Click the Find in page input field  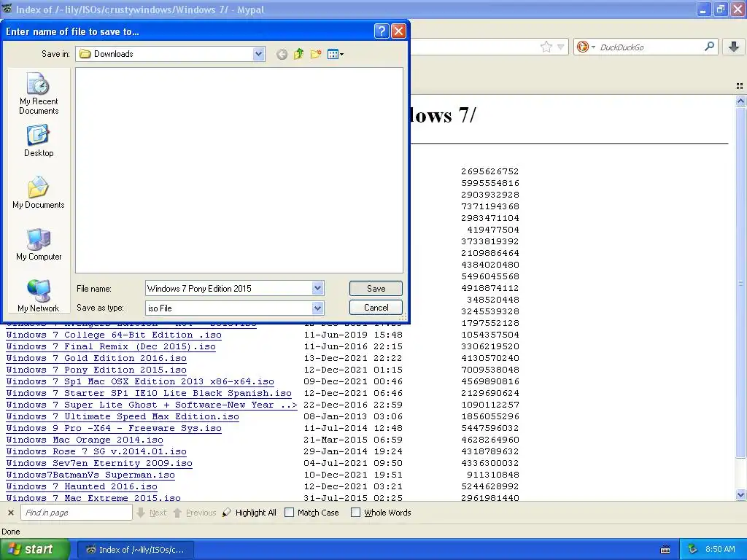tap(76, 513)
